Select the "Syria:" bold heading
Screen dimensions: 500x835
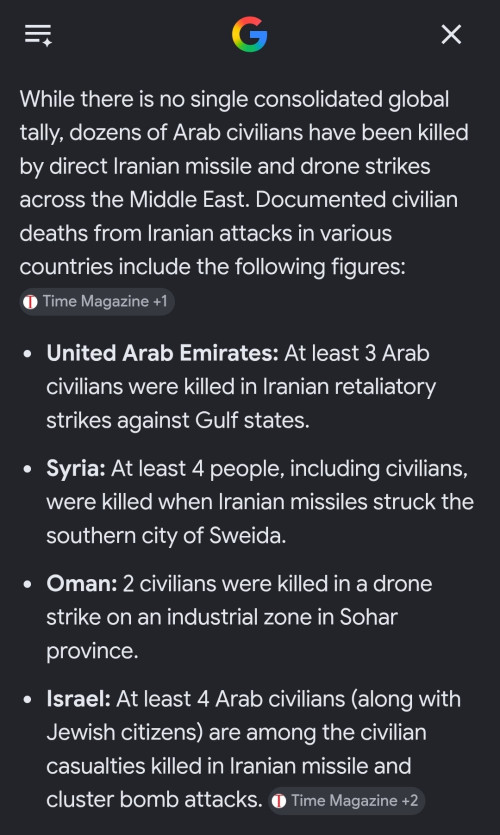76,469
